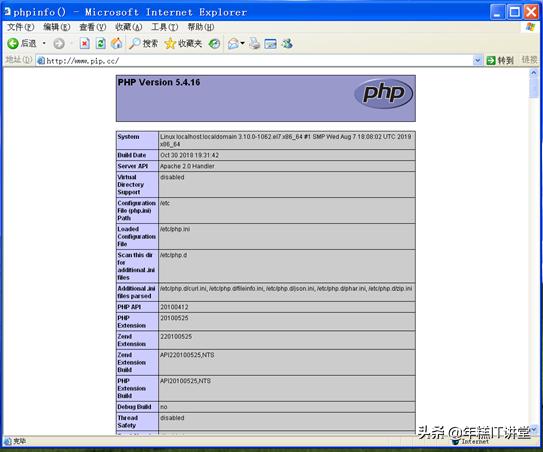Stop page loading with red X icon
Viewport: 543px width, 452px height.
click(84, 43)
